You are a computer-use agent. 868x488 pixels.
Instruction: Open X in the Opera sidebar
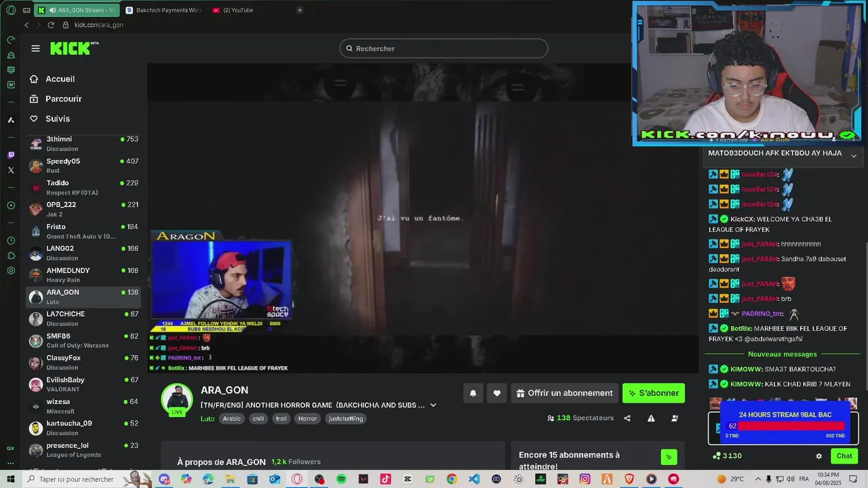pyautogui.click(x=11, y=170)
